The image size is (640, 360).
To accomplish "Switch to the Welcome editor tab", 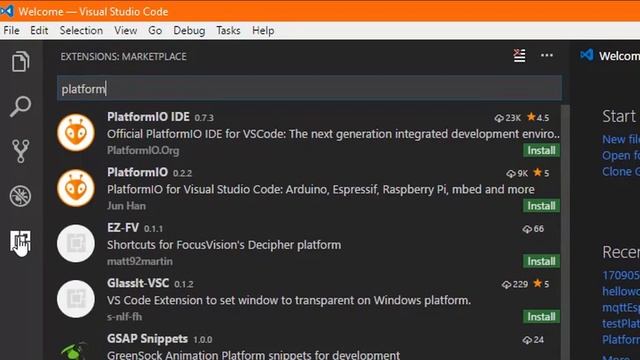I will tap(610, 56).
